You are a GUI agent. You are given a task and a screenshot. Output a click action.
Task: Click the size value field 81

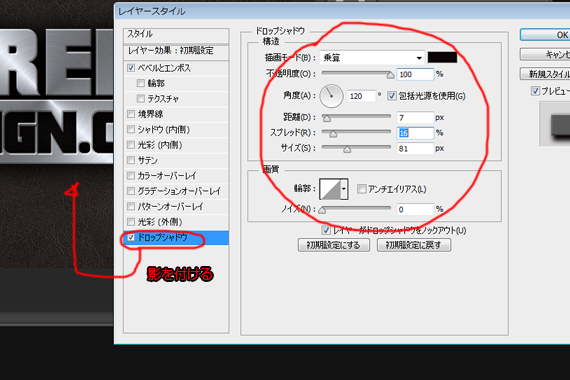click(415, 148)
